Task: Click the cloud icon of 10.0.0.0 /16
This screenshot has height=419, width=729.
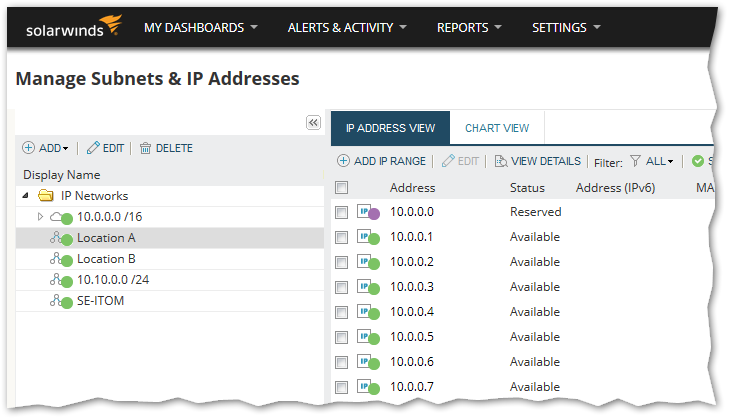Action: point(61,217)
